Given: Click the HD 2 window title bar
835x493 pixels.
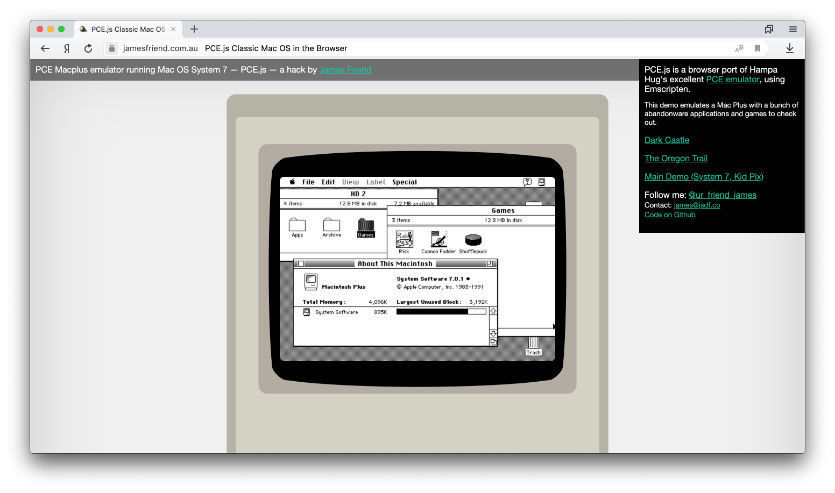Looking at the screenshot, I should (x=358, y=194).
